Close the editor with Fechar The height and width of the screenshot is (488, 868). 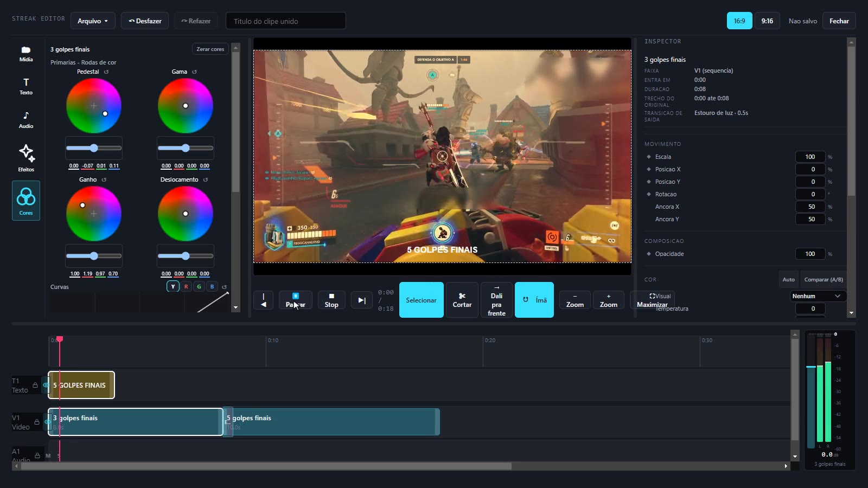tap(839, 21)
